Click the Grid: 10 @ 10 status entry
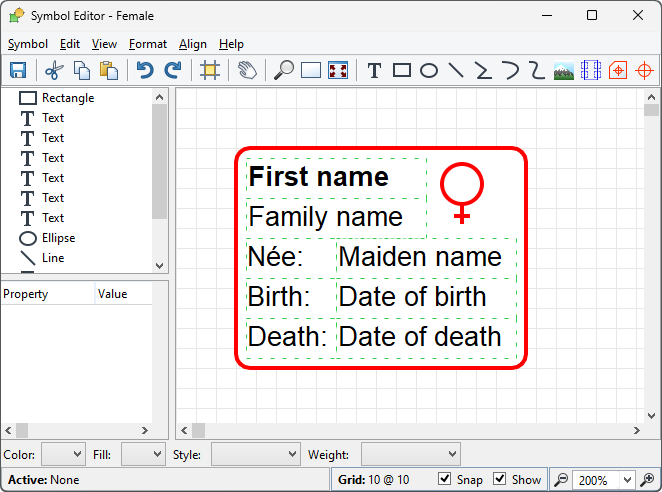662x492 pixels. pyautogui.click(x=374, y=480)
